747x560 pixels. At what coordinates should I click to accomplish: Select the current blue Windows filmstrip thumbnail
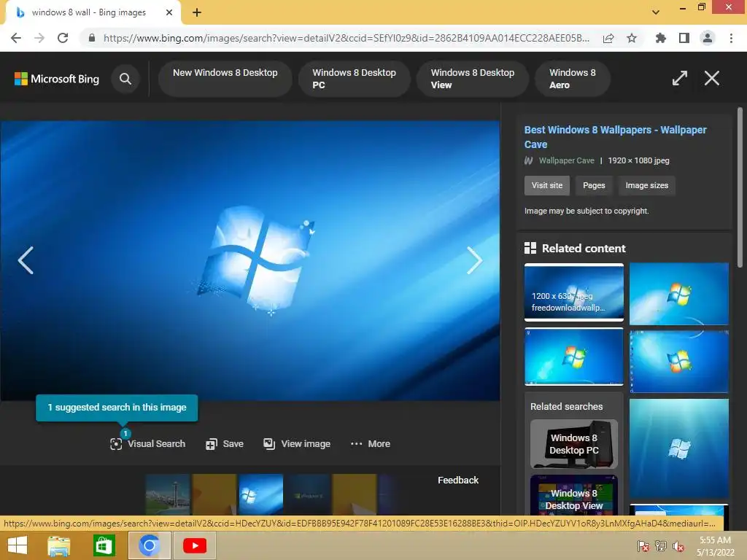coord(260,494)
